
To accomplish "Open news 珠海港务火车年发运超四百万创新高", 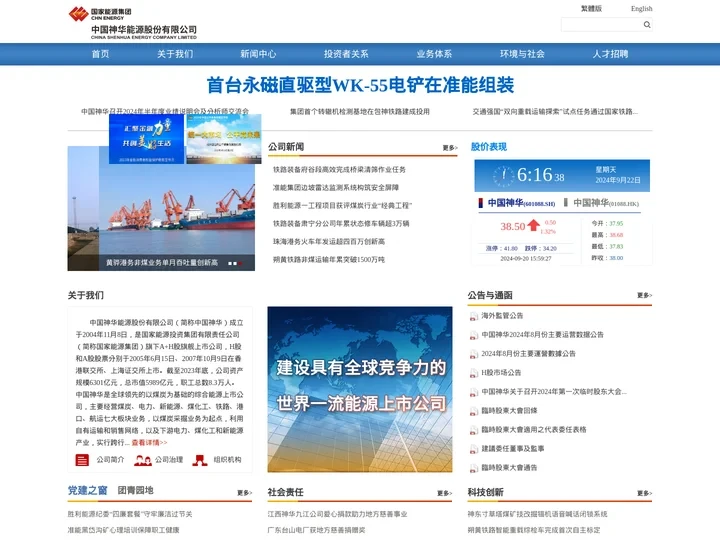I will (329, 242).
